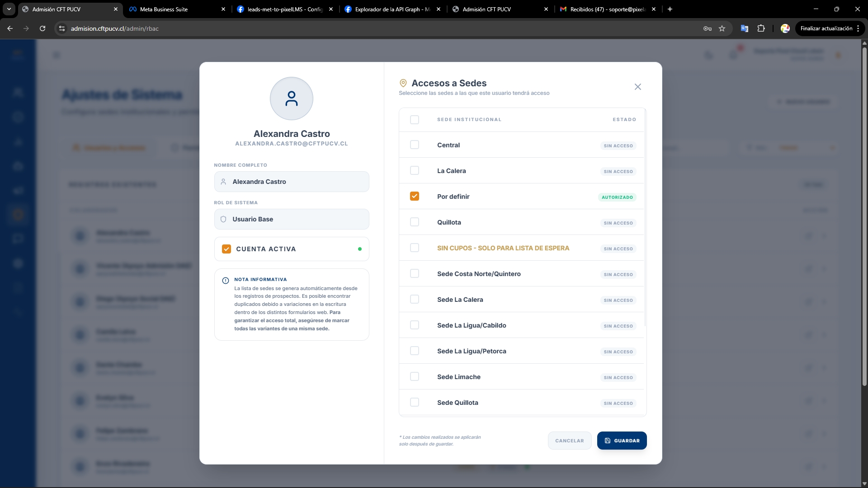
Task: Check SIN CUPOS lista de espera checkbox
Action: 415,248
